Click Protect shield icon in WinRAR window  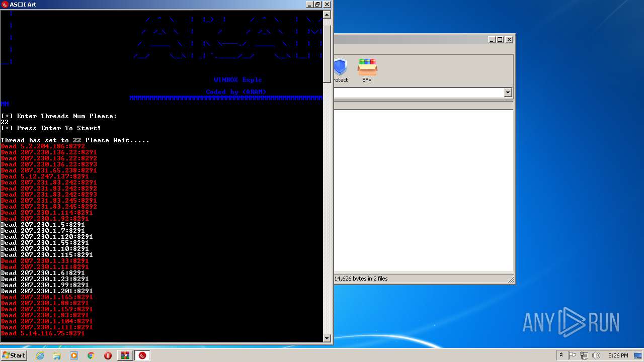point(341,70)
